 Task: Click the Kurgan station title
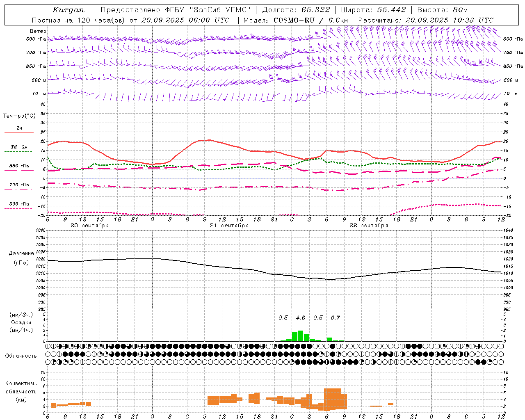point(68,10)
